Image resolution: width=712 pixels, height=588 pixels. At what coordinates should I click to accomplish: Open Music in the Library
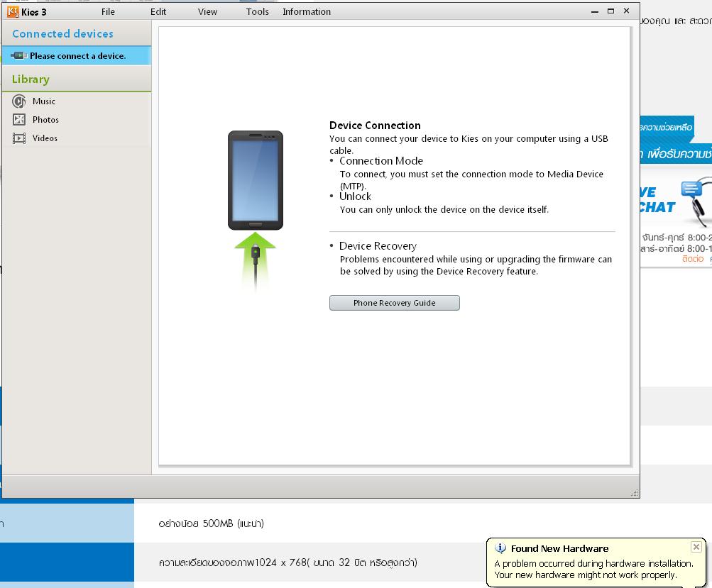pos(43,101)
